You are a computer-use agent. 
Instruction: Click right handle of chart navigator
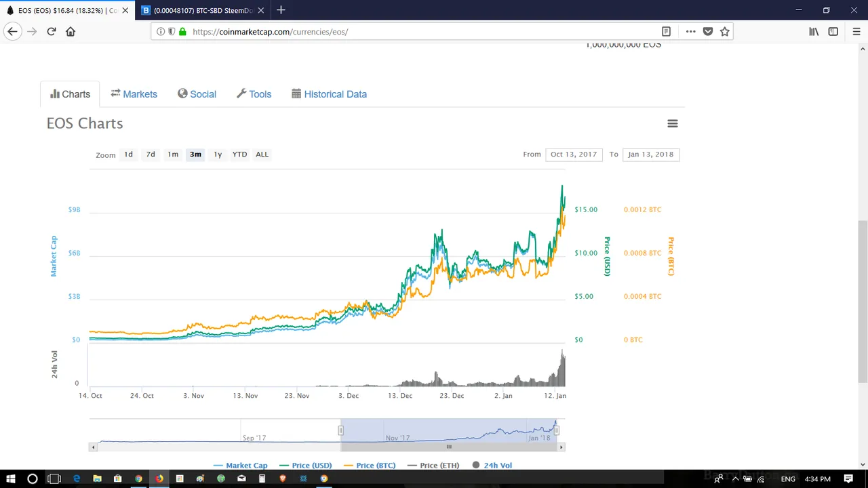pos(556,430)
